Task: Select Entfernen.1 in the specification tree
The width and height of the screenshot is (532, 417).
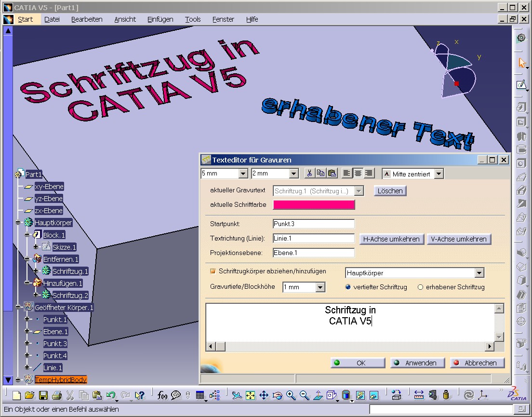Action: (61, 259)
